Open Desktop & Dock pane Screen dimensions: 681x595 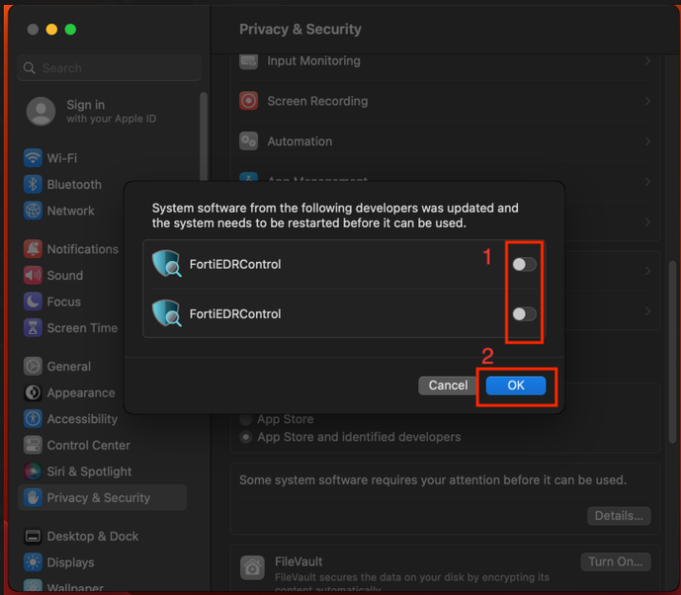pyautogui.click(x=93, y=536)
